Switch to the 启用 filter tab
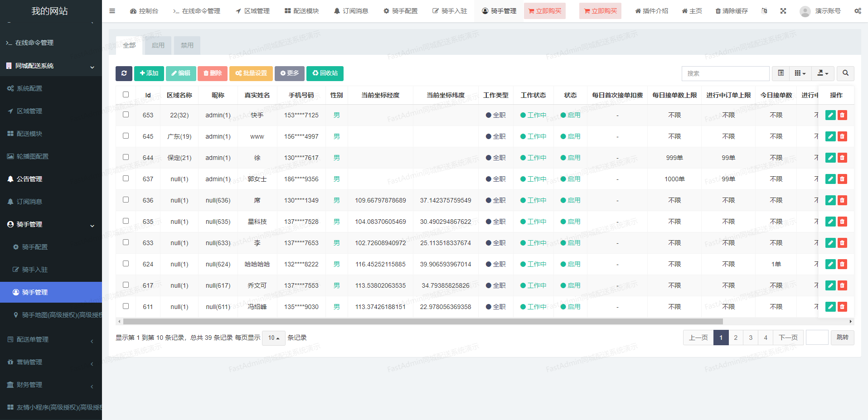The height and width of the screenshot is (420, 868). point(158,45)
